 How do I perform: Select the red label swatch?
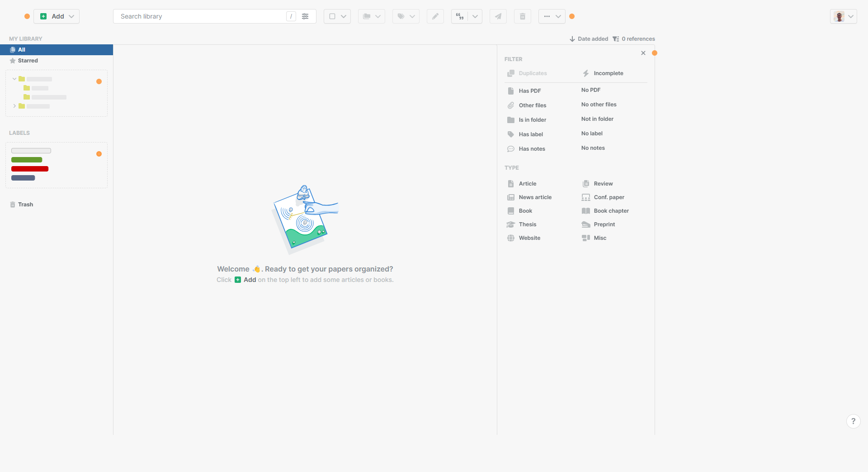tap(30, 169)
